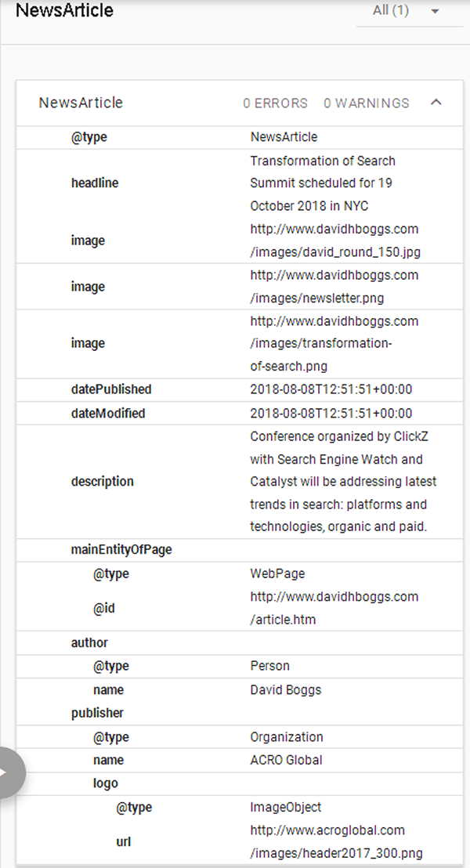Open the article.htm @id link

point(334,608)
